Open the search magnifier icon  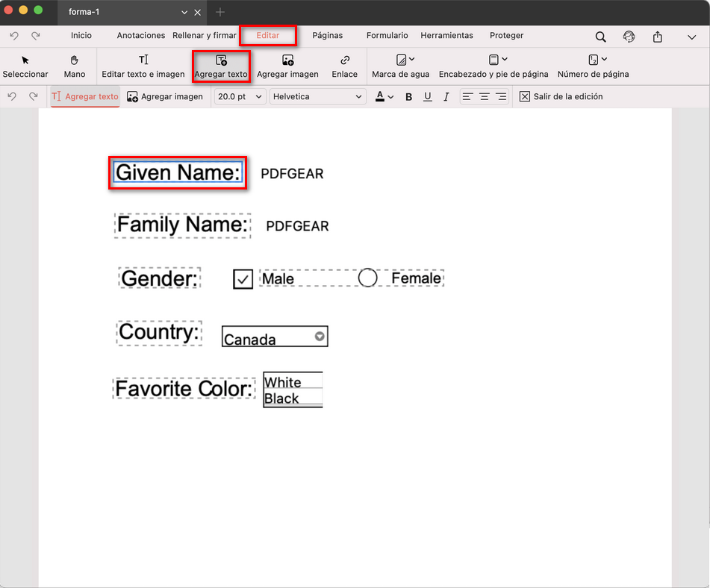(600, 37)
